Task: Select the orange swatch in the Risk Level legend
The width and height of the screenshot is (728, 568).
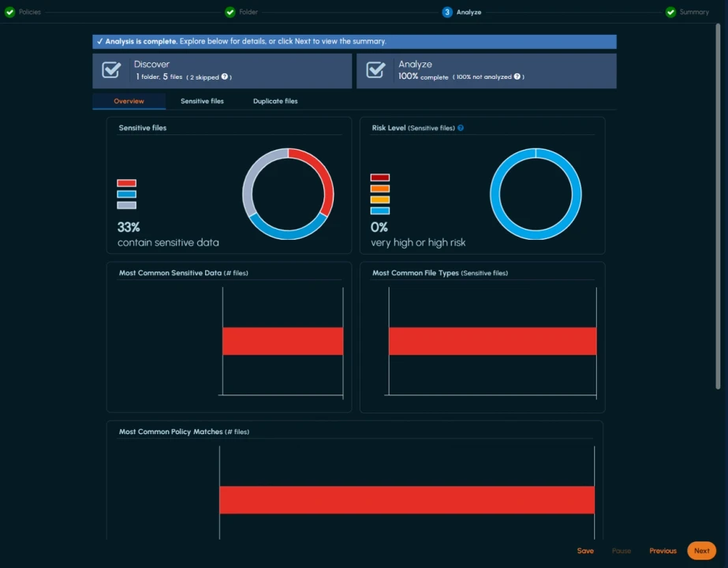Action: (x=379, y=189)
